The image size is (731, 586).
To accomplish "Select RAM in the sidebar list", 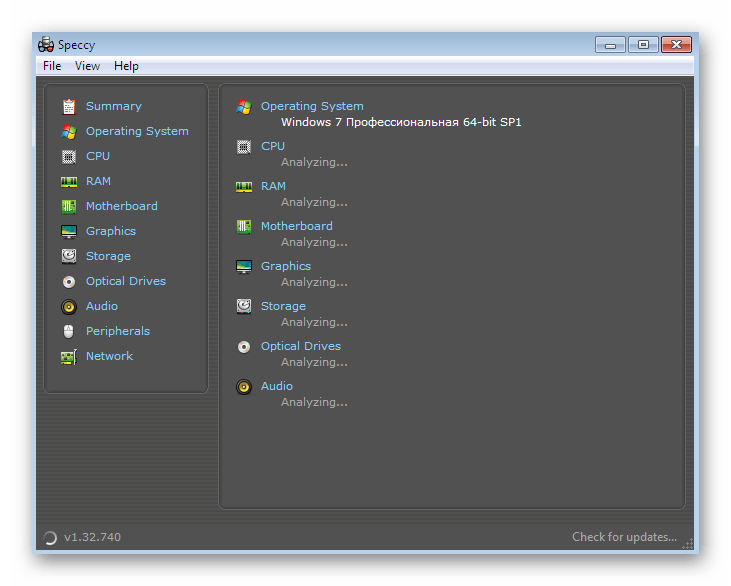I will [98, 181].
